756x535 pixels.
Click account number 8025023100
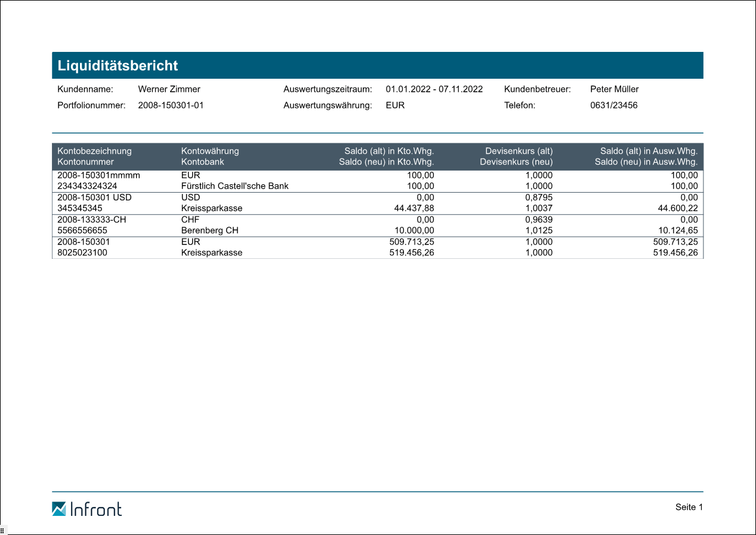82,252
